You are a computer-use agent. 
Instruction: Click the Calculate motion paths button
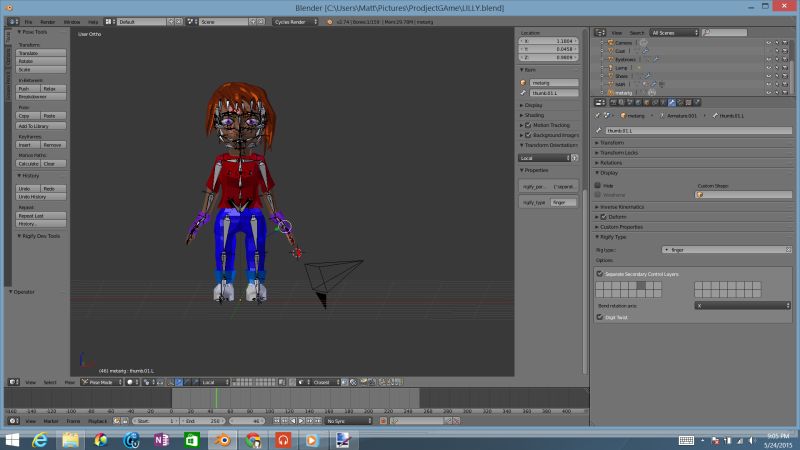(x=28, y=164)
